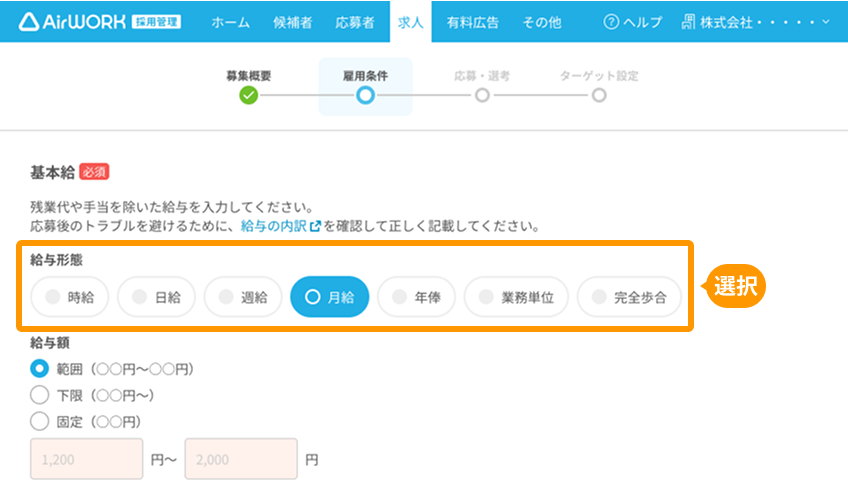This screenshot has height=502, width=848.
Task: Choose 完全歩合 salary type
Action: click(x=629, y=296)
